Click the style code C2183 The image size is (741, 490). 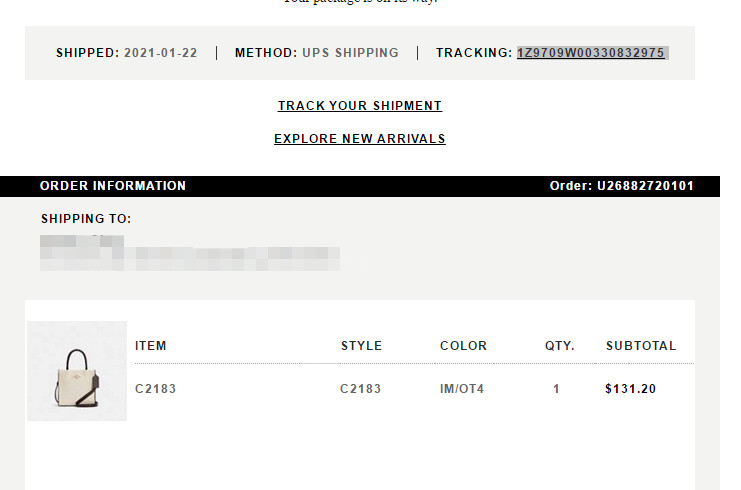click(360, 389)
